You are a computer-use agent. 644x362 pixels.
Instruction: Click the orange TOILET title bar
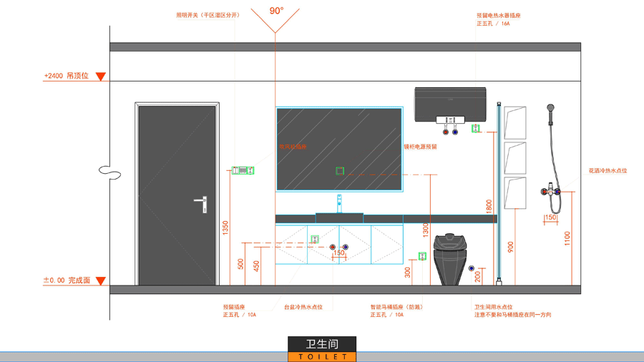tap(322, 357)
